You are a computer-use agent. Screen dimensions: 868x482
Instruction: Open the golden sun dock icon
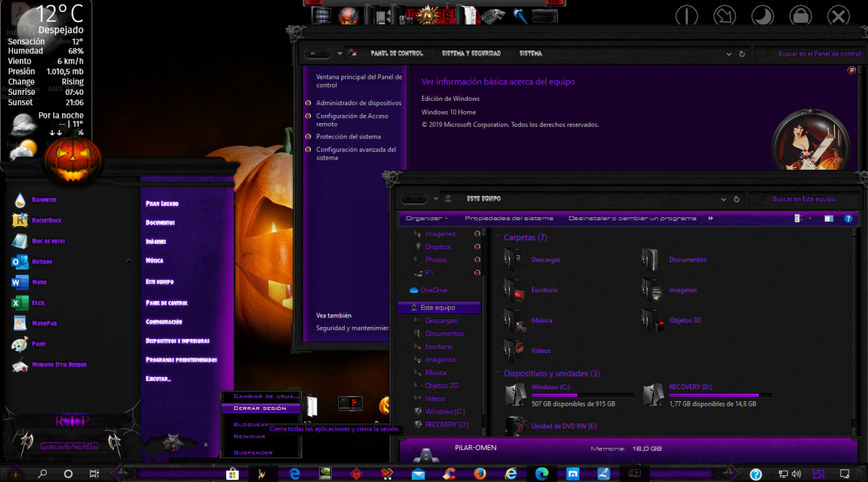coord(428,16)
